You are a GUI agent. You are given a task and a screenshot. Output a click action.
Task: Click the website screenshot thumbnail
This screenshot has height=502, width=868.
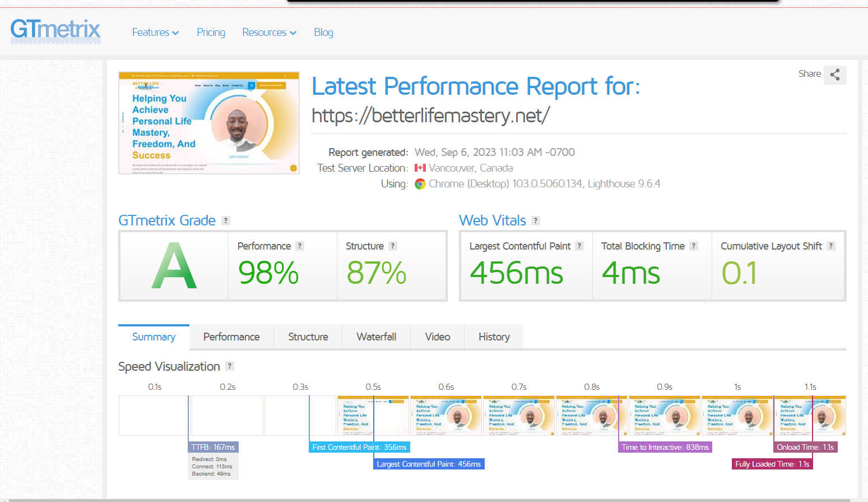point(209,123)
